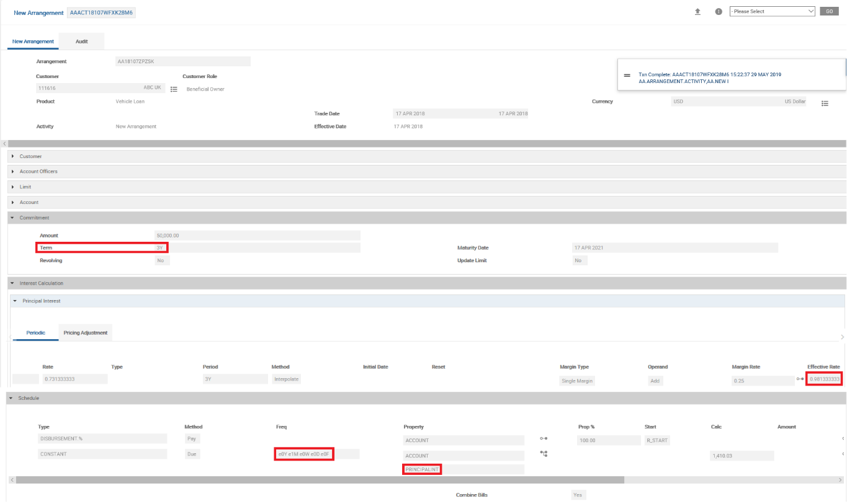Click the upload arrow icon in header

(x=697, y=12)
